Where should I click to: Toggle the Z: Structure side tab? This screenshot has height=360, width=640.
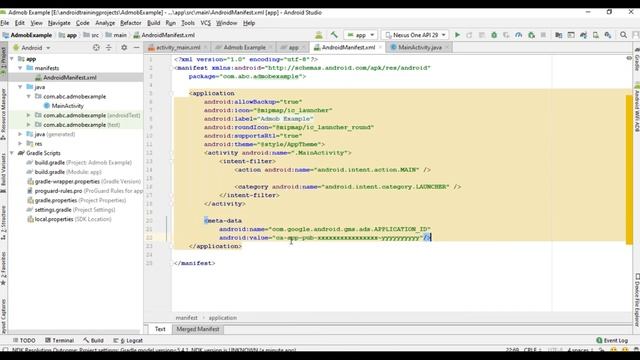click(3, 222)
